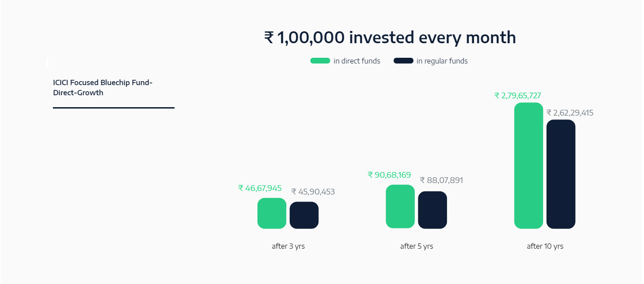Click the 'in regular funds' legend label

(x=442, y=61)
